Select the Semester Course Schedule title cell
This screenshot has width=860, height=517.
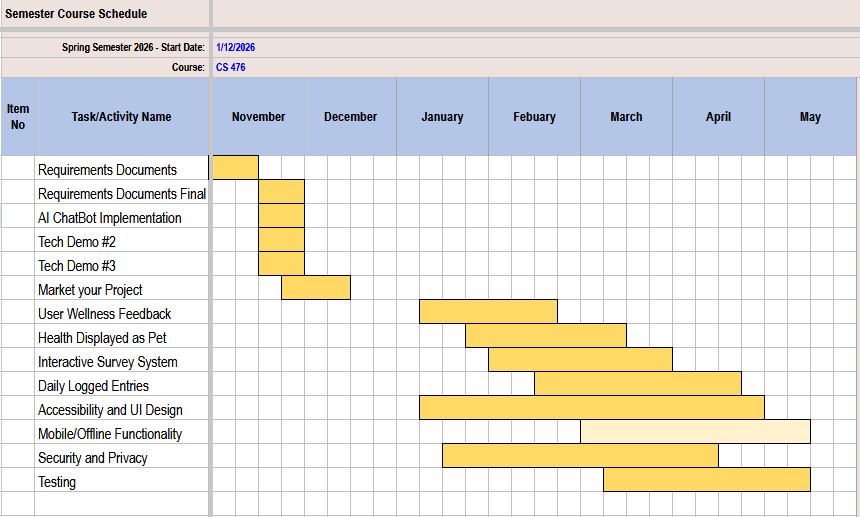[77, 14]
